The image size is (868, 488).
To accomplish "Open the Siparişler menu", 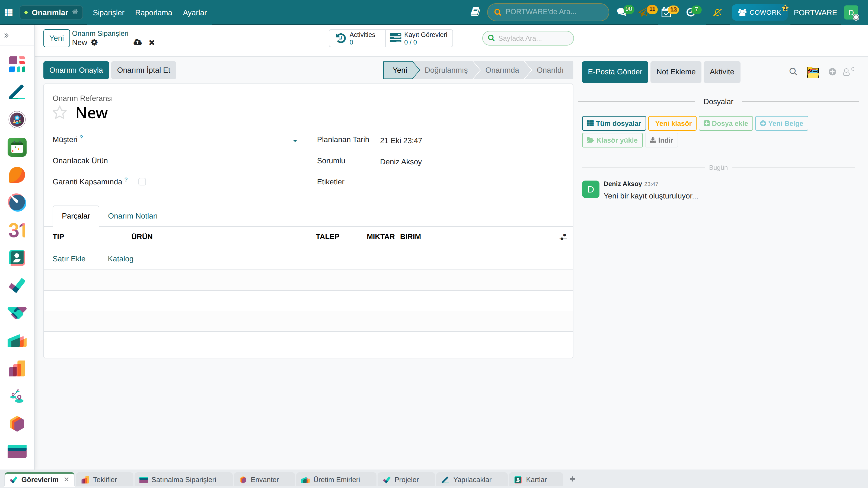I will click(108, 12).
